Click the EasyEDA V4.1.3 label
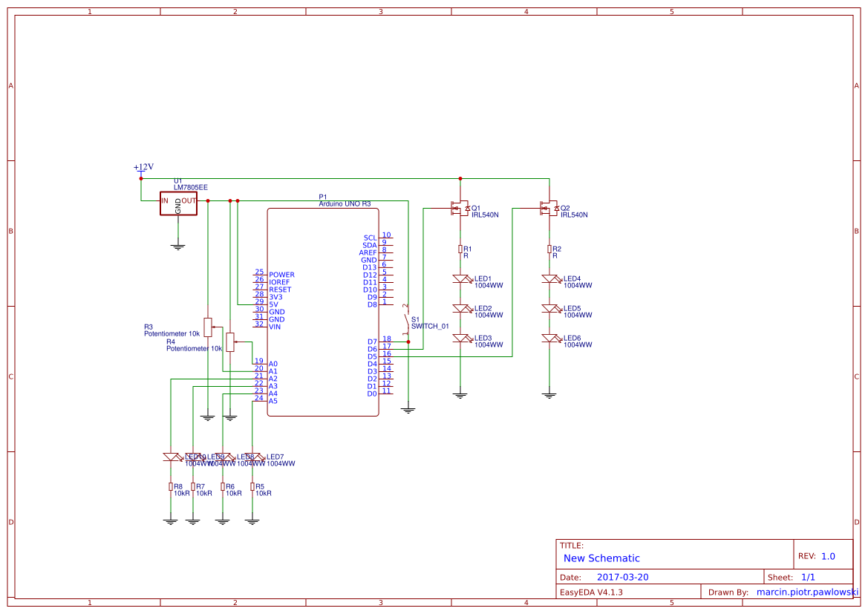 coord(590,591)
